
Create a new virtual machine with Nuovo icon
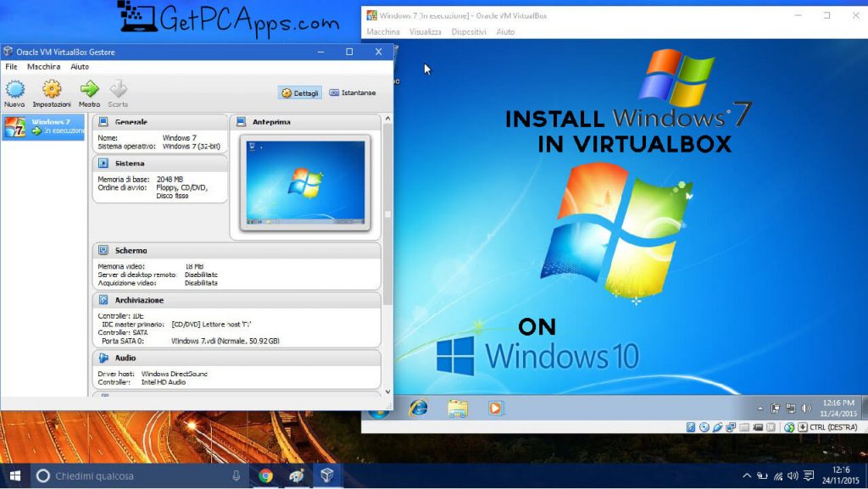(x=15, y=92)
